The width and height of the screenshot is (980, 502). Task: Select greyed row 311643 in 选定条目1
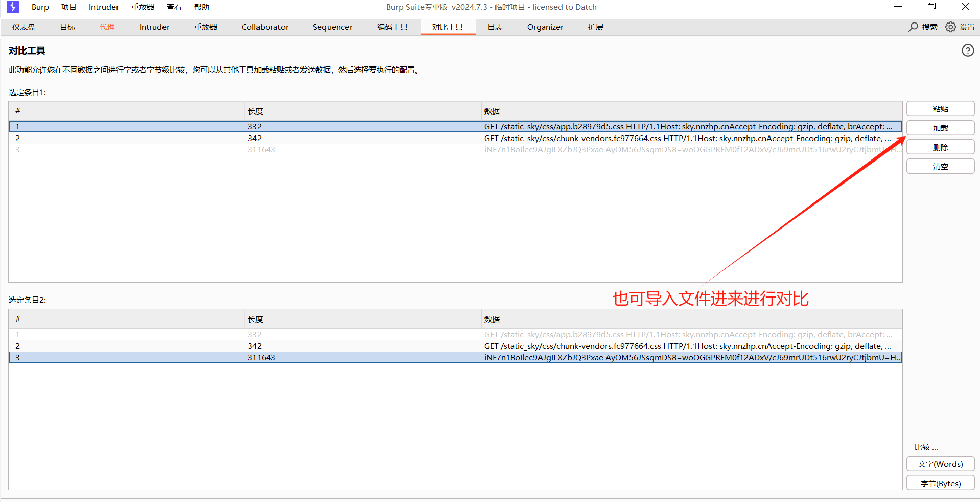pos(455,150)
